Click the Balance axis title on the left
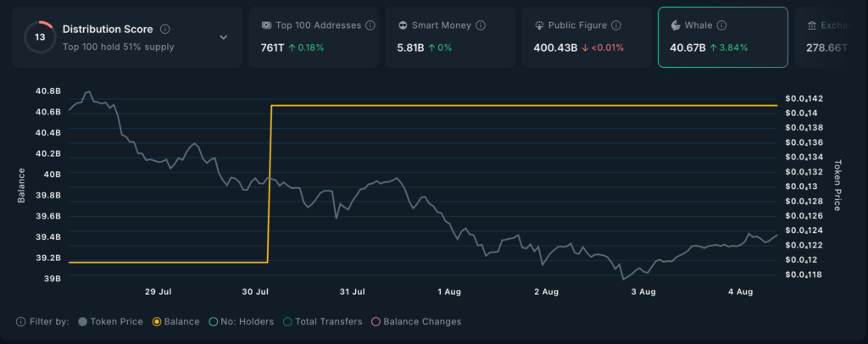 point(21,185)
